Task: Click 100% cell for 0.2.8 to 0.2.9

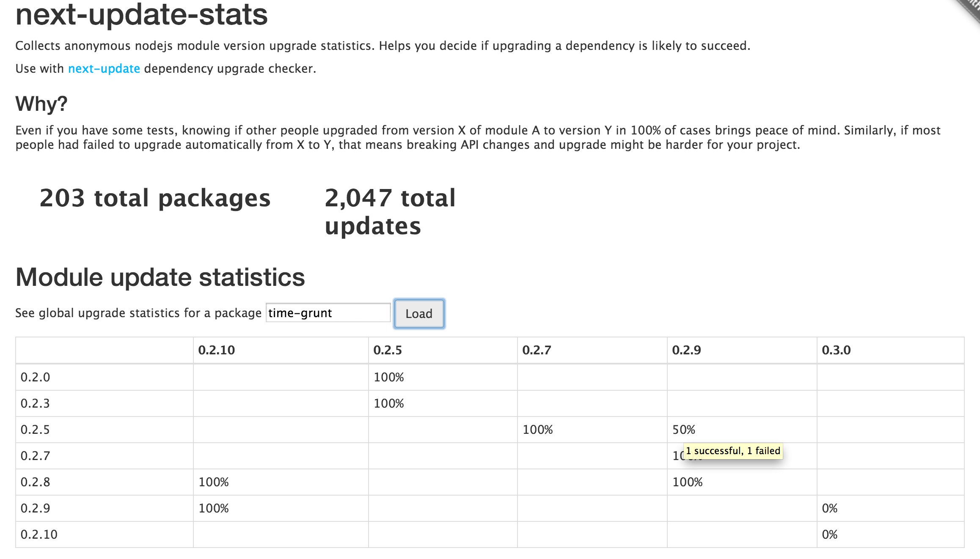Action: point(687,482)
